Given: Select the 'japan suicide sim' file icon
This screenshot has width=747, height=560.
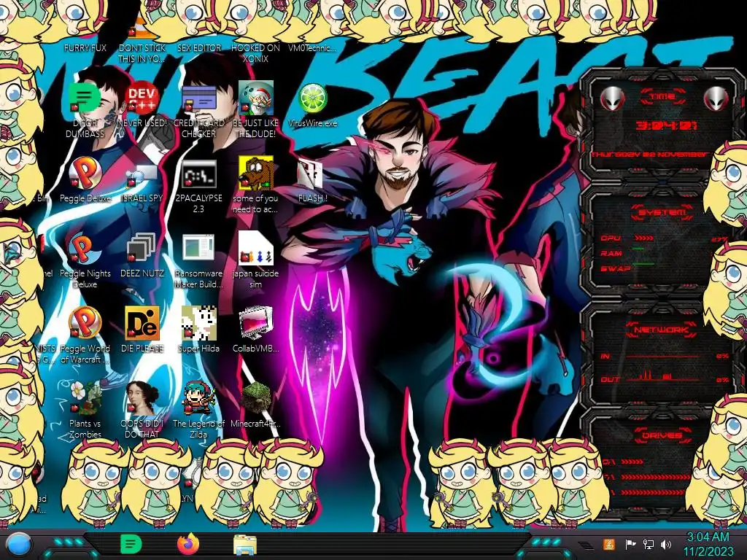Looking at the screenshot, I should tap(256, 248).
